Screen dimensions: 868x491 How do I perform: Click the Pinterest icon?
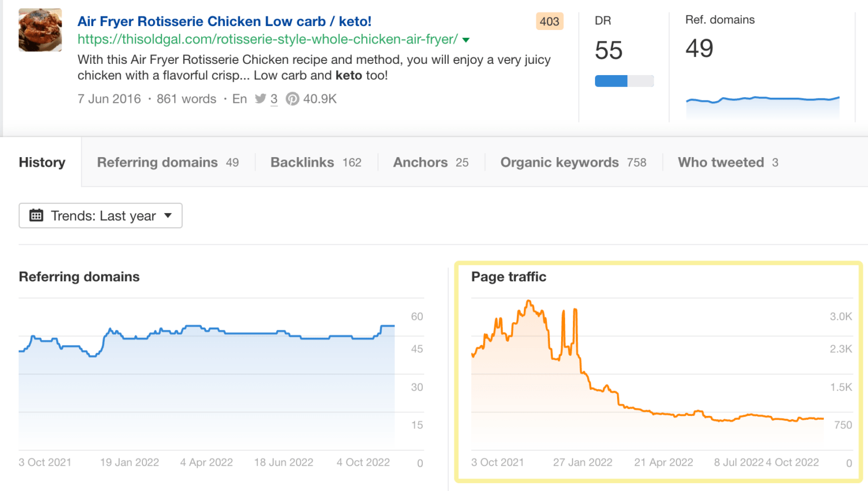292,99
